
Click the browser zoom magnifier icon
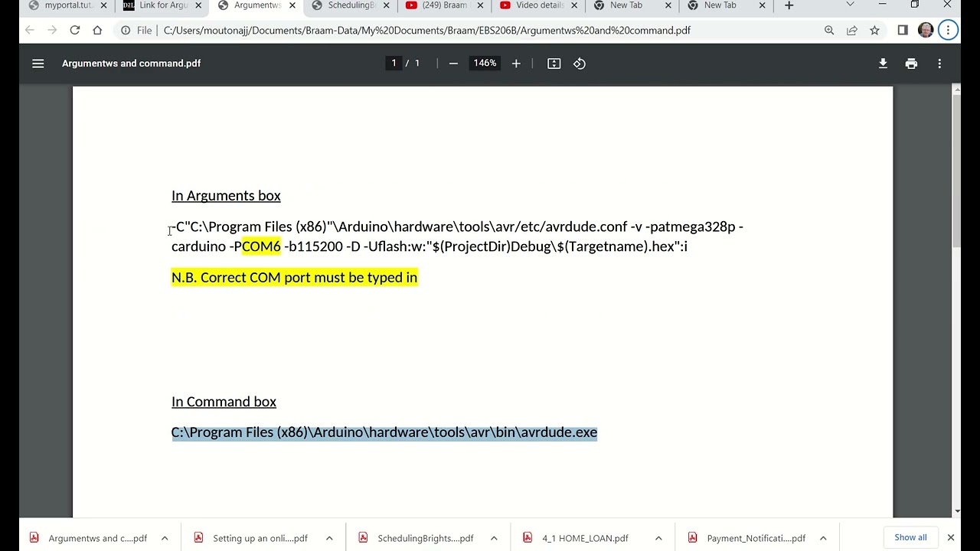coord(829,31)
